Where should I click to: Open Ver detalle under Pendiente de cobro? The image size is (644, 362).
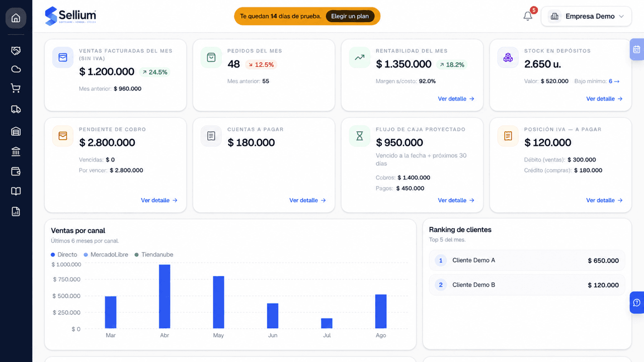(159, 201)
